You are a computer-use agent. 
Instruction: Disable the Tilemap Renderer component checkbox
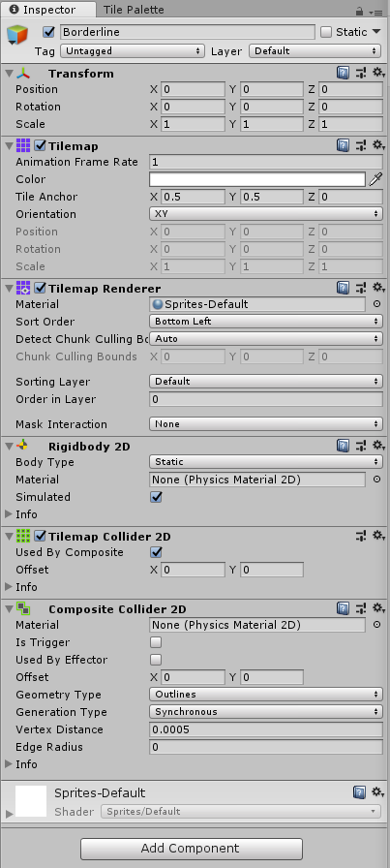(41, 289)
